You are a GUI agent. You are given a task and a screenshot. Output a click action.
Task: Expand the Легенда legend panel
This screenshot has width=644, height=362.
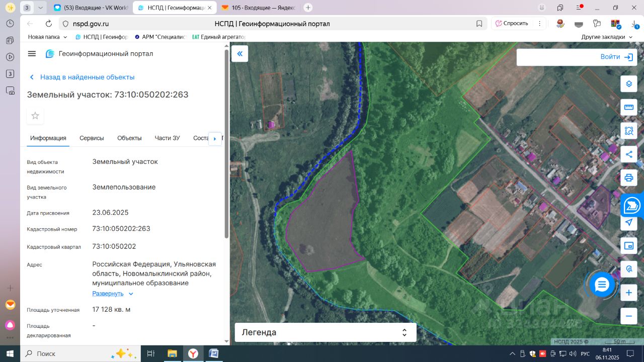[326, 332]
